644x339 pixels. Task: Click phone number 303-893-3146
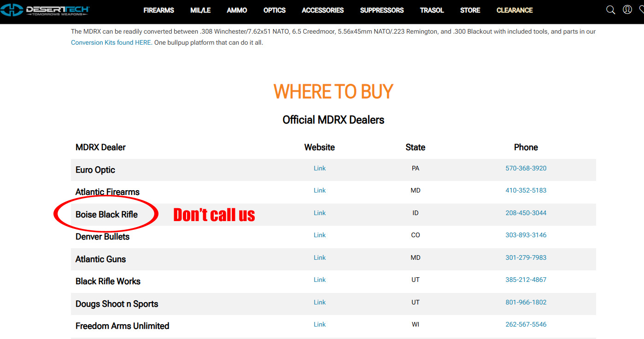[x=526, y=235]
